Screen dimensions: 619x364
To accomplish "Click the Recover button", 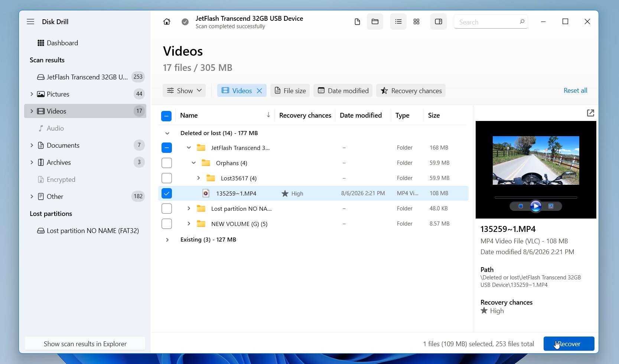I will tap(569, 344).
